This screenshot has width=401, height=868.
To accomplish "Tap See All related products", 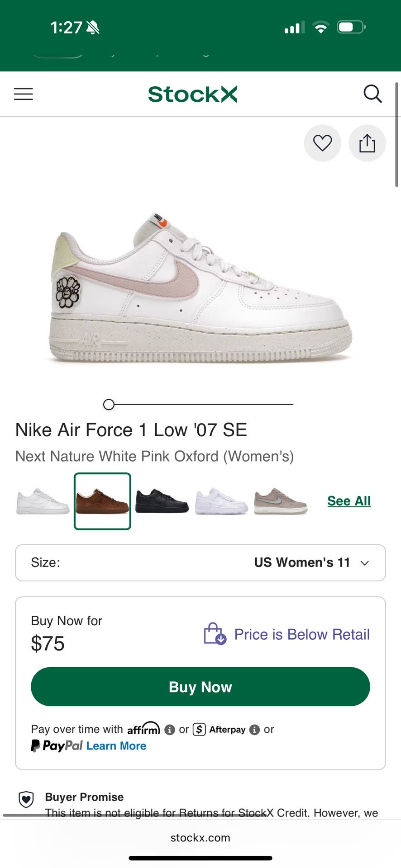I will pyautogui.click(x=348, y=501).
